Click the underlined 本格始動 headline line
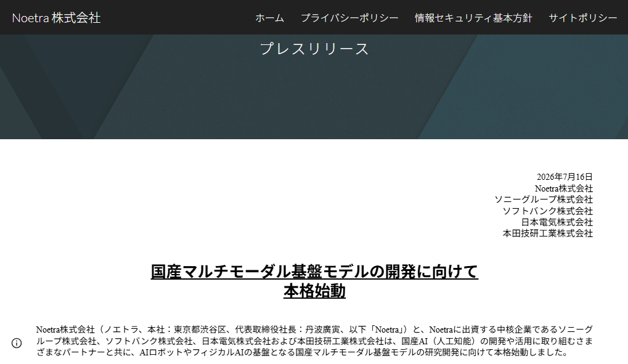Image resolution: width=628 pixels, height=364 pixels. tap(314, 291)
